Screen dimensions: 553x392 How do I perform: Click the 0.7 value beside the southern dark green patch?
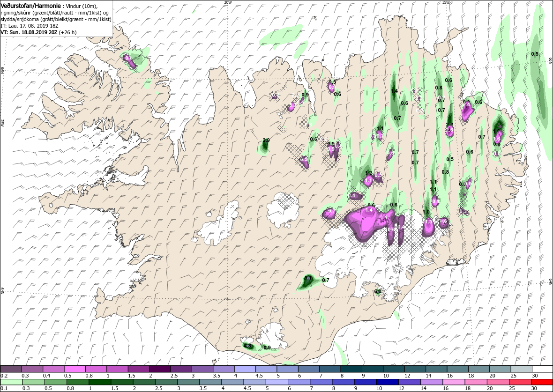[326, 280]
